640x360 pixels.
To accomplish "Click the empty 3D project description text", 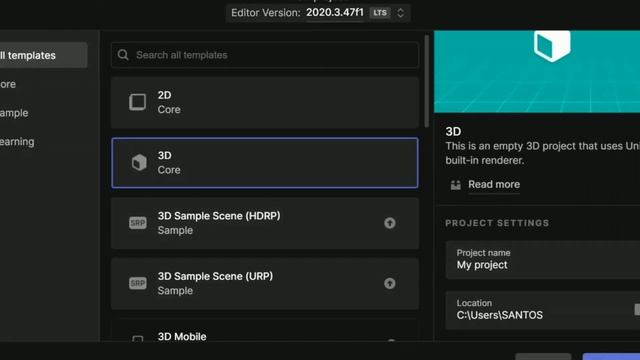I will click(x=542, y=153).
